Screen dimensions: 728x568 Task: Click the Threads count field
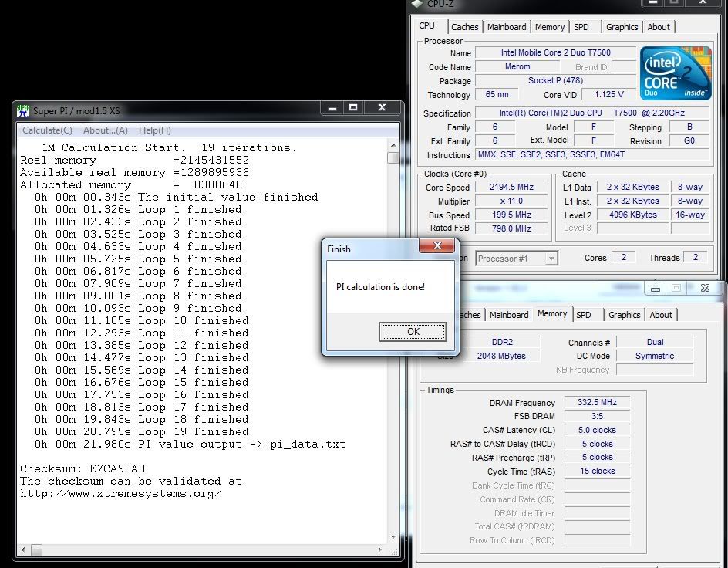[x=695, y=257]
